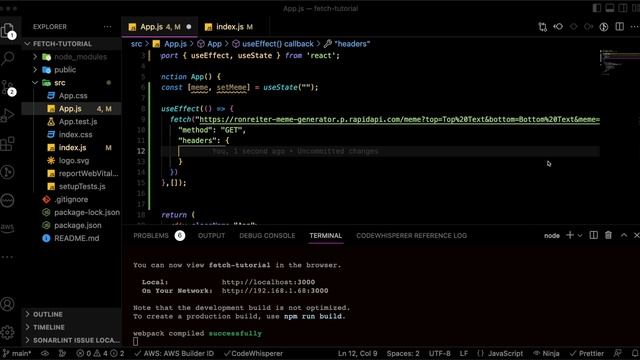Change indentation via Spaces: 2
The width and height of the screenshot is (640, 360).
tap(403, 353)
